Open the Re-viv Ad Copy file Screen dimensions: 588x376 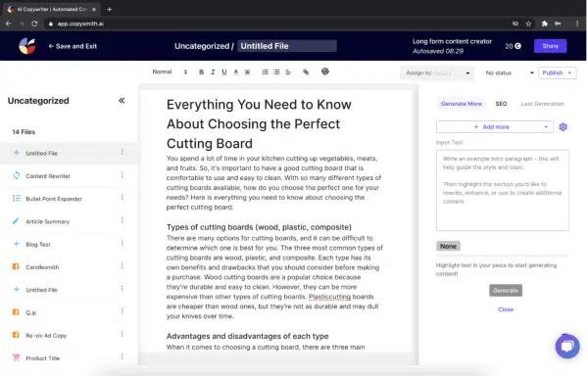point(46,336)
